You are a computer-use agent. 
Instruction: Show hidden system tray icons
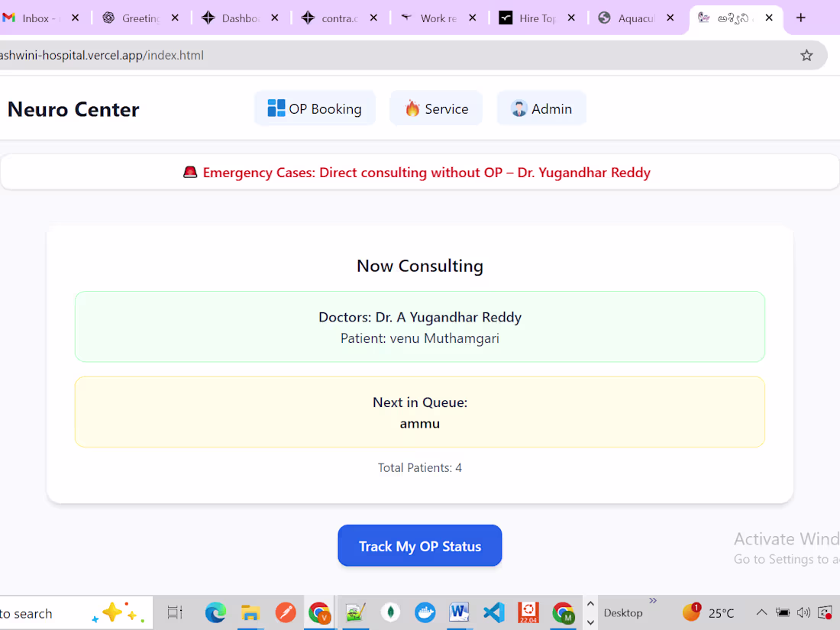761,612
